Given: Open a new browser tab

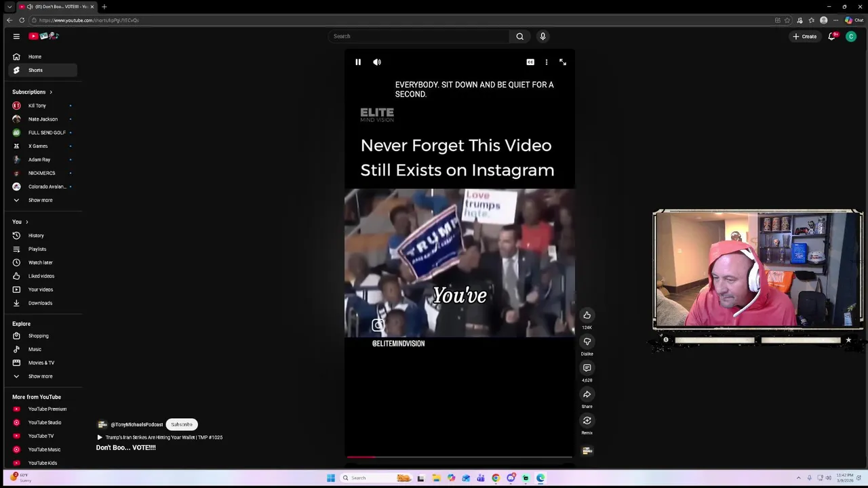Looking at the screenshot, I should coord(104,7).
